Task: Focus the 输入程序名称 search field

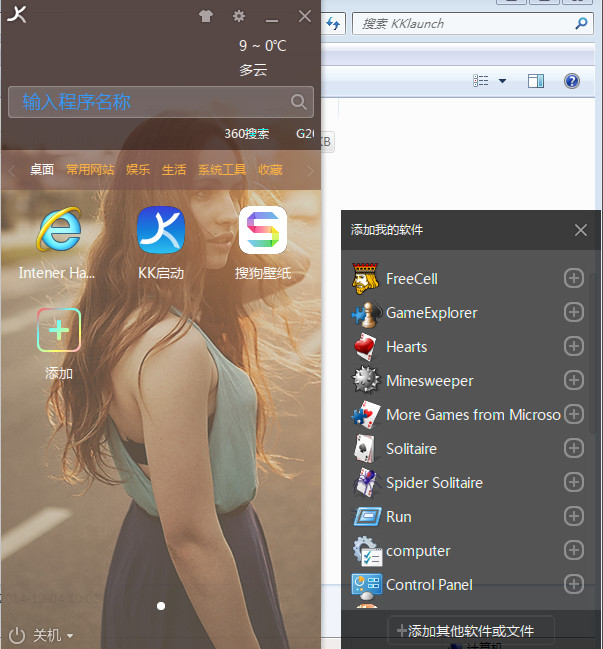Action: click(x=161, y=102)
